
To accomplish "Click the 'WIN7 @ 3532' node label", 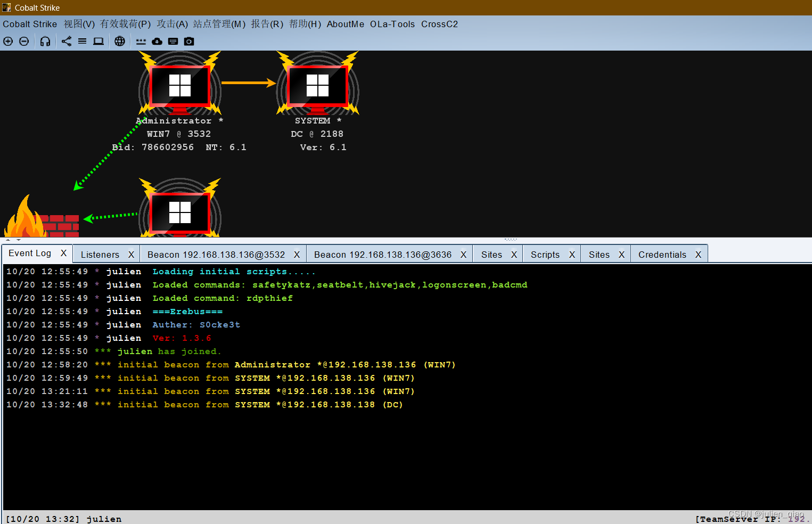I will (x=179, y=134).
